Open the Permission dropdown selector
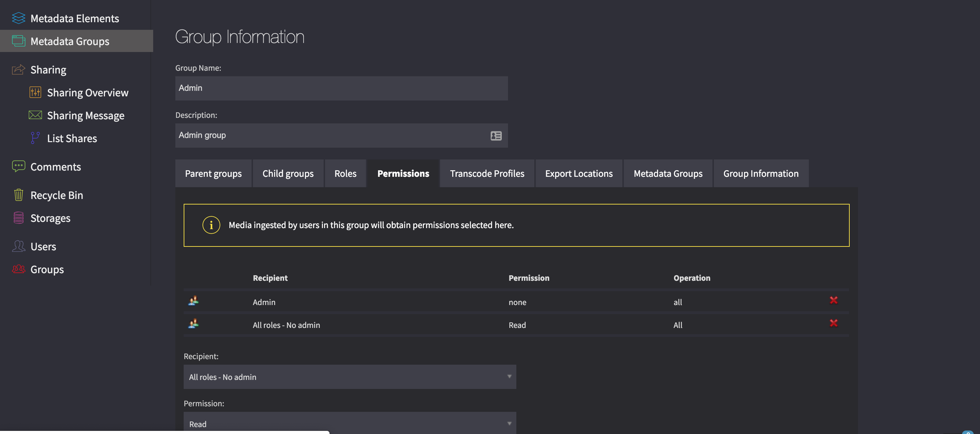Viewport: 980px width, 434px height. point(349,423)
